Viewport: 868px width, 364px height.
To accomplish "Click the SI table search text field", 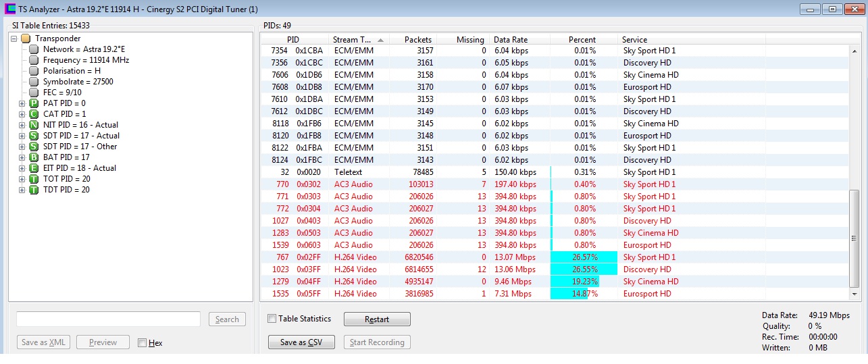I will [108, 319].
